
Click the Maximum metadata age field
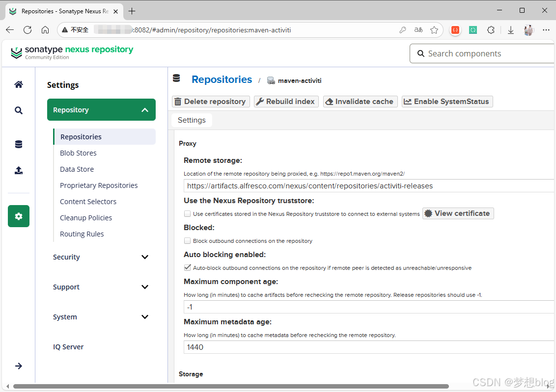(369, 347)
